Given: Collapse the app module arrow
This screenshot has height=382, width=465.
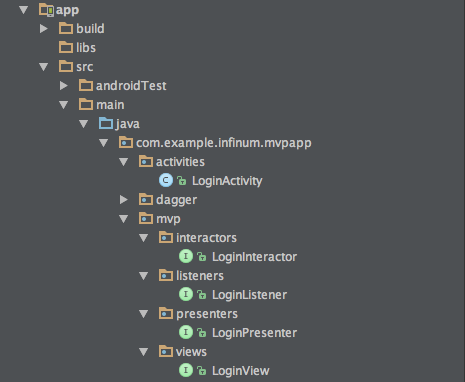Looking at the screenshot, I should [23, 10].
